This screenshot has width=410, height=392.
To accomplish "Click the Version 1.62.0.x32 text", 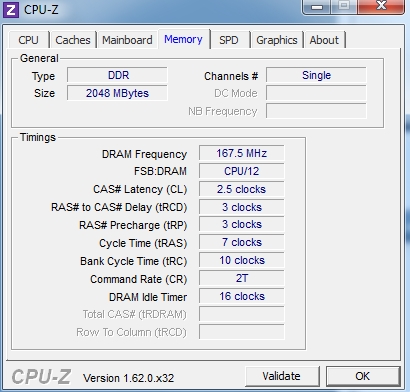I will (x=129, y=378).
